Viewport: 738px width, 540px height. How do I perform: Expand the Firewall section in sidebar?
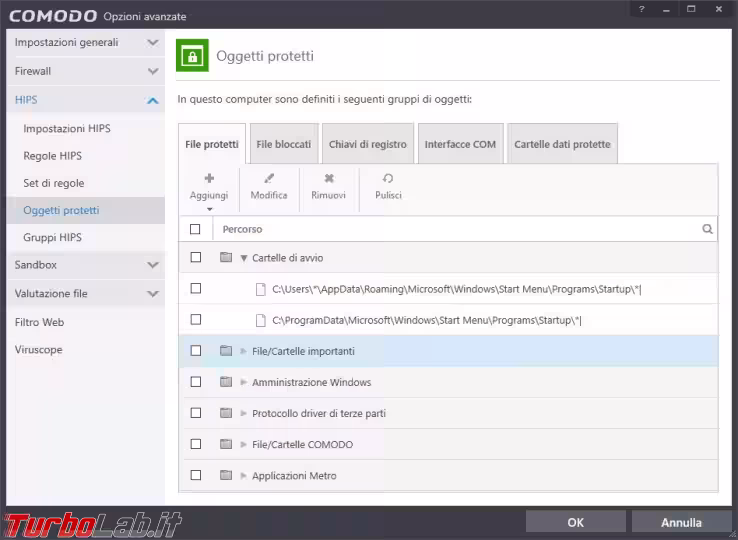152,72
